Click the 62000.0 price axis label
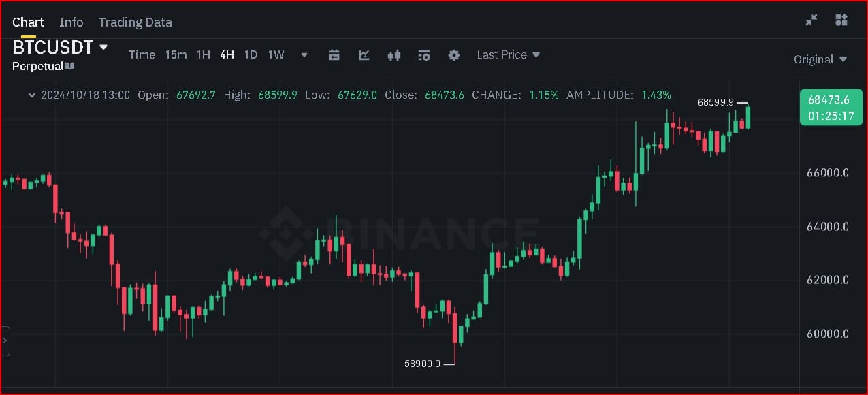The width and height of the screenshot is (868, 395). click(x=828, y=280)
